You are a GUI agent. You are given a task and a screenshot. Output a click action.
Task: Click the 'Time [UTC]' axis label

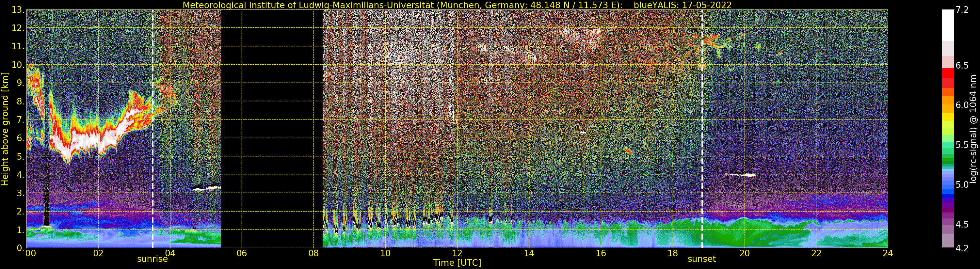(457, 263)
